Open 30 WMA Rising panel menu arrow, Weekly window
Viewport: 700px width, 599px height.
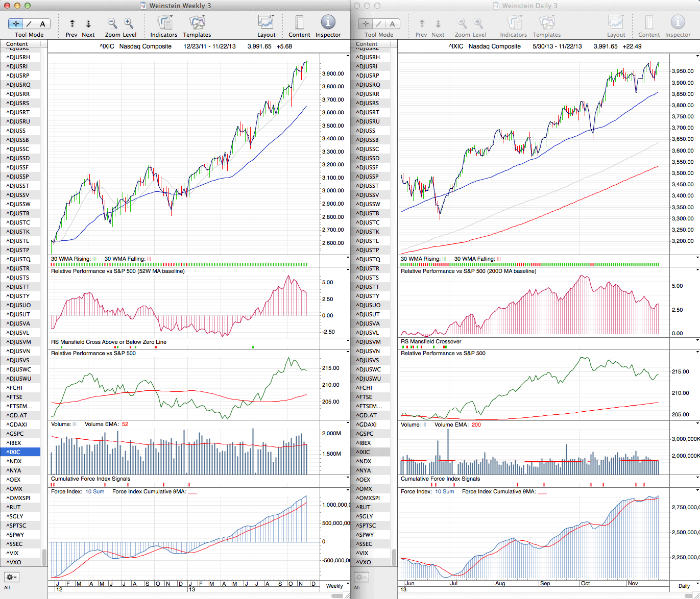pyautogui.click(x=348, y=258)
